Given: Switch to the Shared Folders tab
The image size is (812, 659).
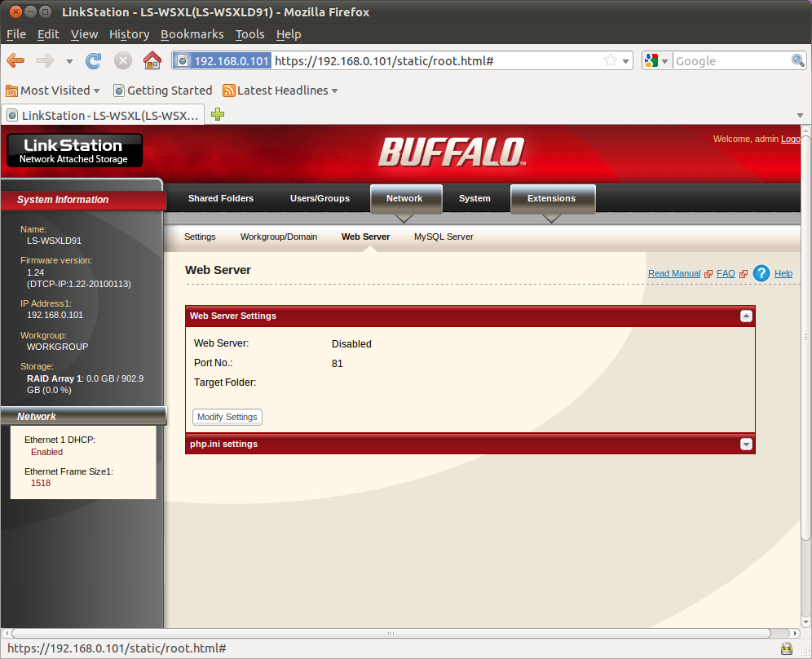Looking at the screenshot, I should pyautogui.click(x=221, y=198).
